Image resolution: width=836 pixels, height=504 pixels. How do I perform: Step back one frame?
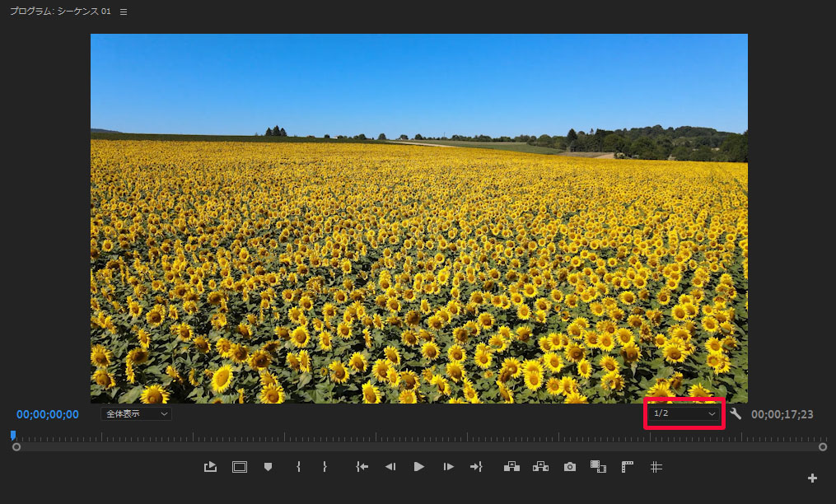coord(390,467)
